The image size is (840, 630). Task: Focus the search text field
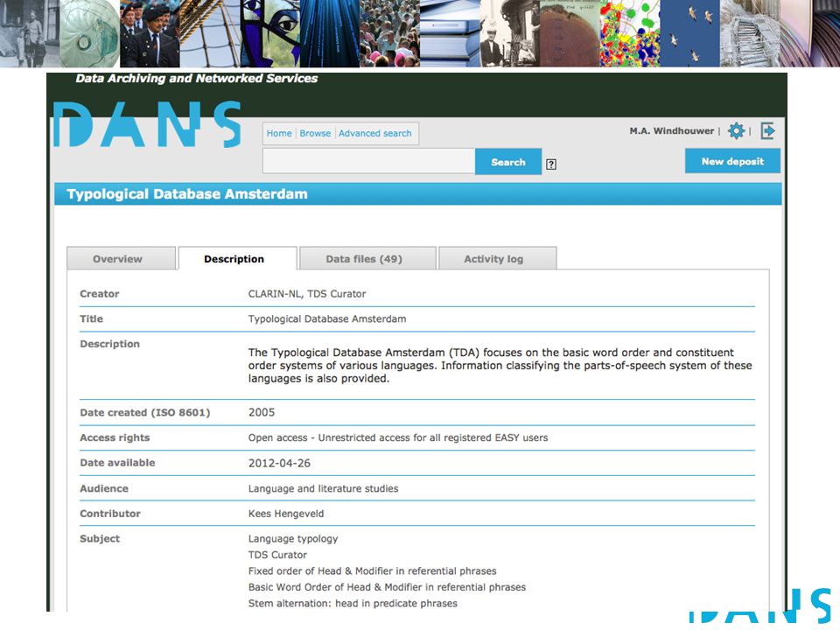click(x=368, y=161)
